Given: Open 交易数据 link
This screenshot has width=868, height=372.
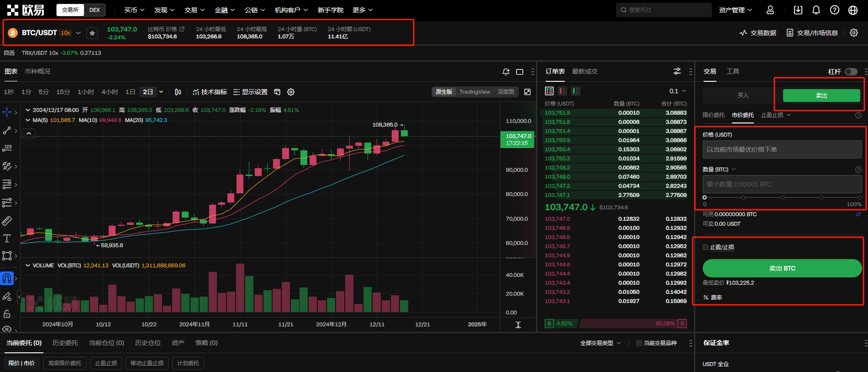Looking at the screenshot, I should 758,33.
